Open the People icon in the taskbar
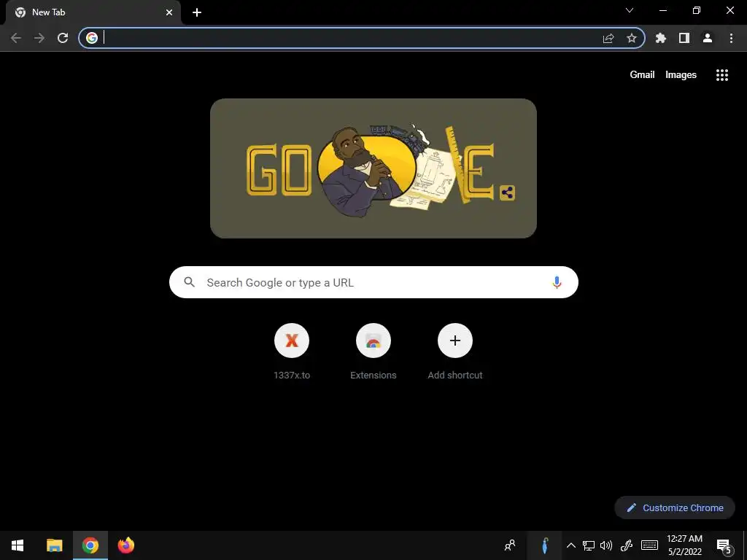This screenshot has width=747, height=560. 510,545
